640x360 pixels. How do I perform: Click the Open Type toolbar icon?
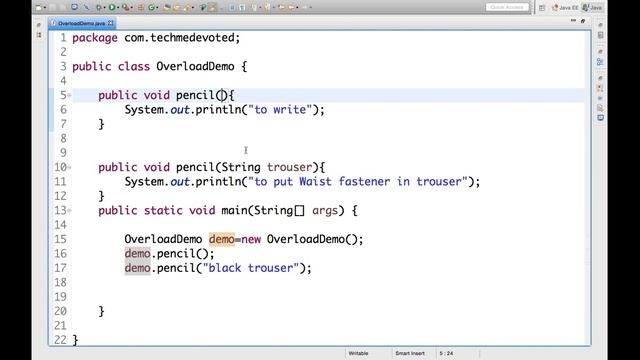tap(167, 7)
